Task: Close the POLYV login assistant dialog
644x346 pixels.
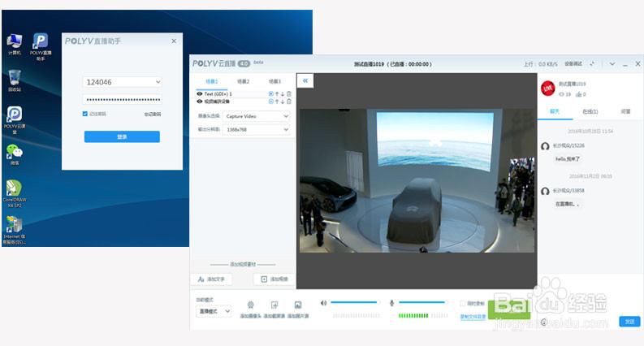Action: click(x=174, y=41)
